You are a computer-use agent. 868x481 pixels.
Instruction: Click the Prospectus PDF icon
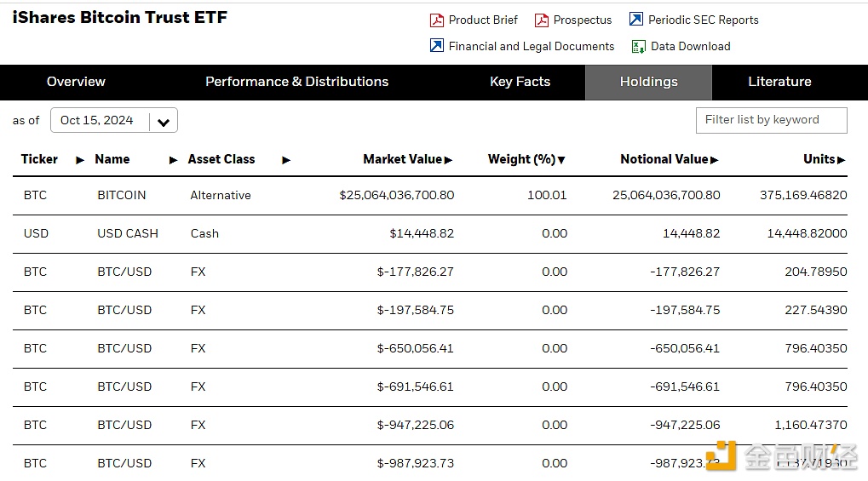click(542, 20)
